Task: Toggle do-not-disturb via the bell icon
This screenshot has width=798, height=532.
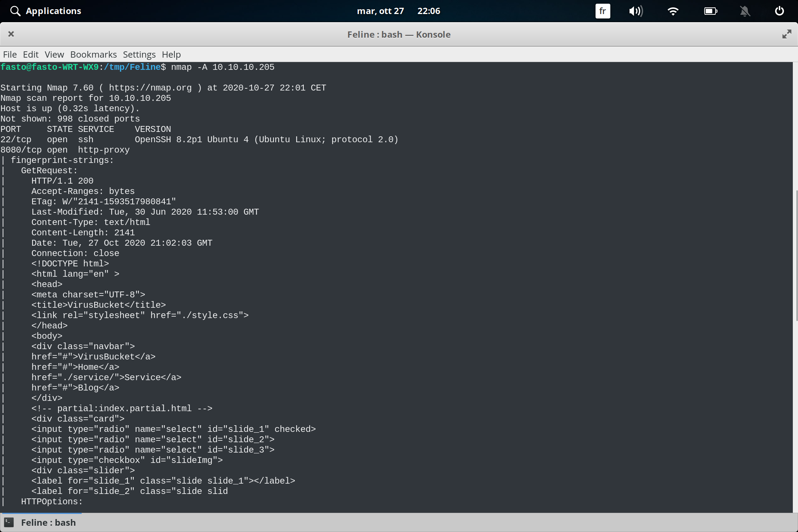Action: (x=745, y=11)
